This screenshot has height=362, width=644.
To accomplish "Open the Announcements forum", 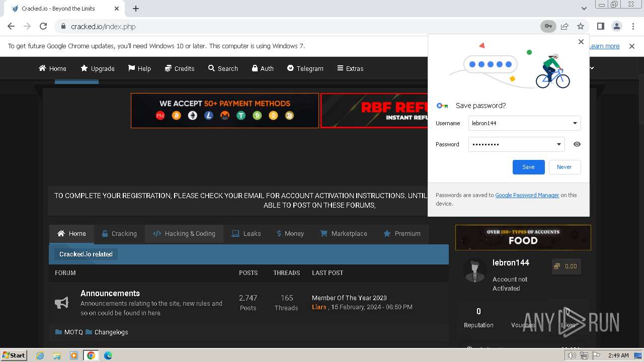I will [110, 293].
